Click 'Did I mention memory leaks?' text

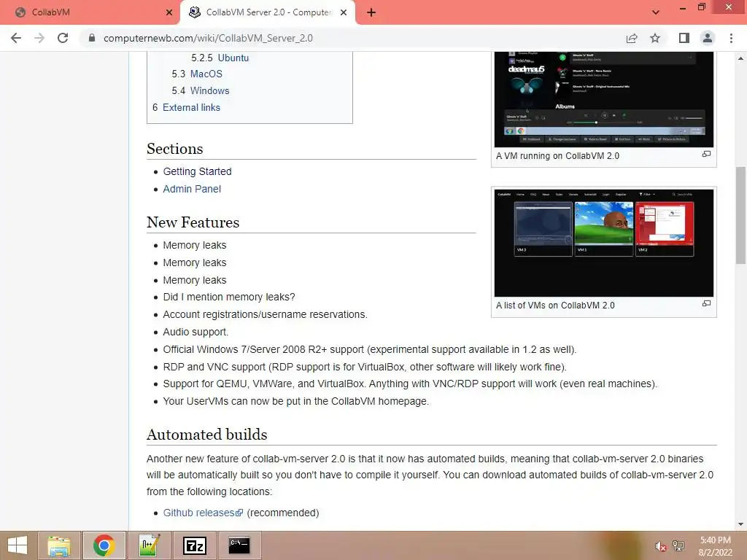point(229,297)
